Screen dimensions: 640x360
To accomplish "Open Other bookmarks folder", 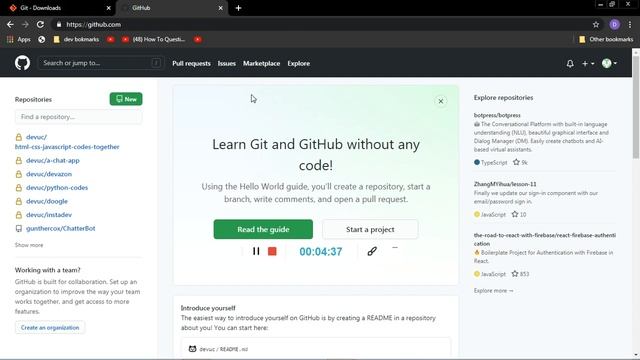I will pyautogui.click(x=606, y=39).
